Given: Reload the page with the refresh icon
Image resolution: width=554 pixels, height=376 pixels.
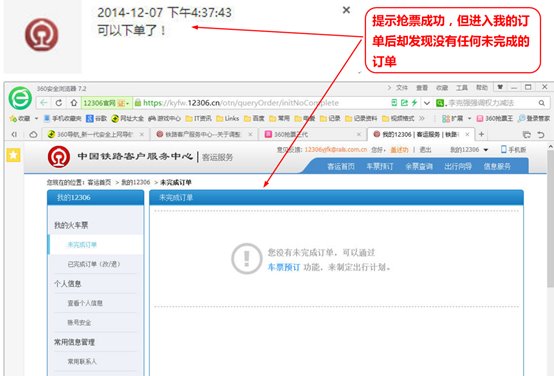Looking at the screenshot, I should [59, 103].
